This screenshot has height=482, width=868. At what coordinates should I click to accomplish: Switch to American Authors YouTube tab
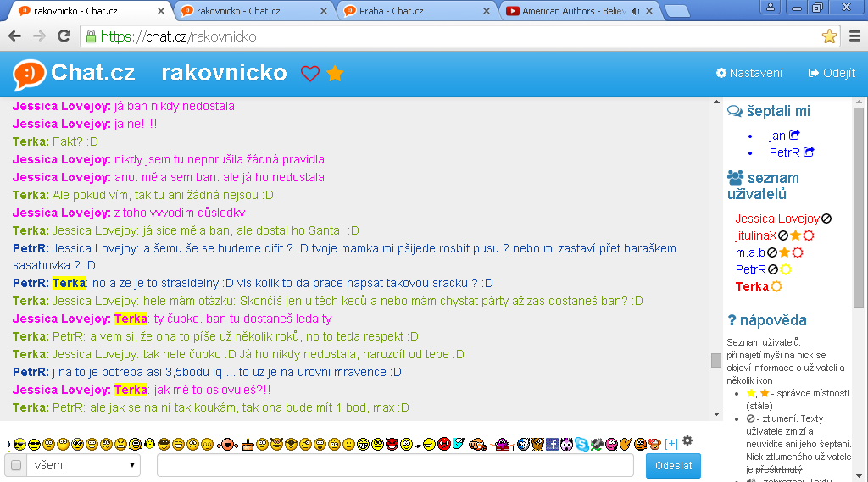click(580, 10)
